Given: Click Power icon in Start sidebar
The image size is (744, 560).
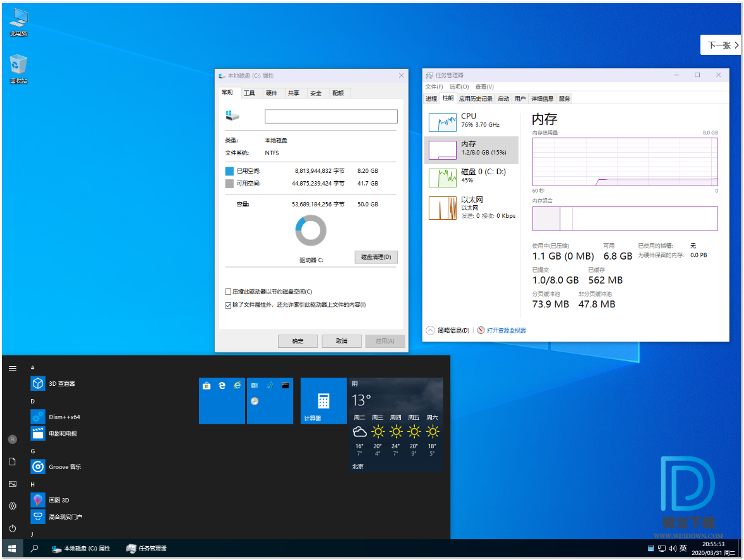Looking at the screenshot, I should [13, 528].
